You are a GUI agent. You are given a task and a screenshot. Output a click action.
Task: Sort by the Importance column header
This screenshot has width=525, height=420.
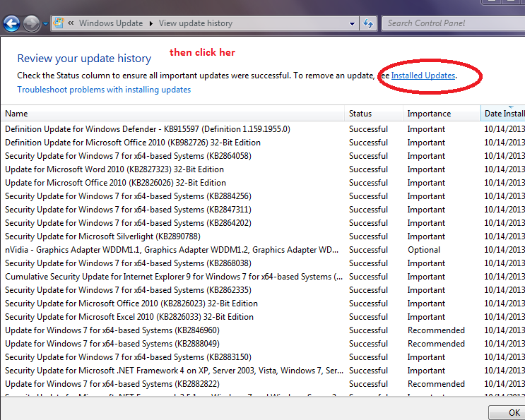(x=442, y=114)
